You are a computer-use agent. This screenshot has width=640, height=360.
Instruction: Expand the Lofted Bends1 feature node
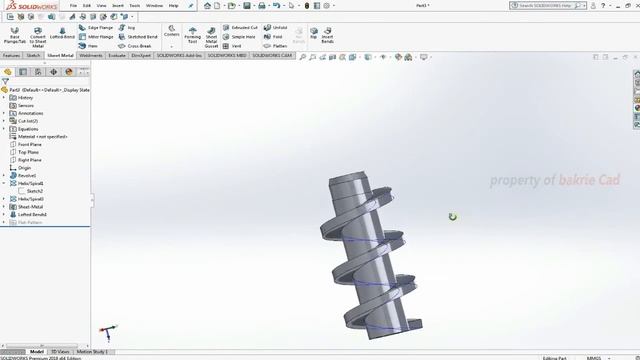(4, 214)
